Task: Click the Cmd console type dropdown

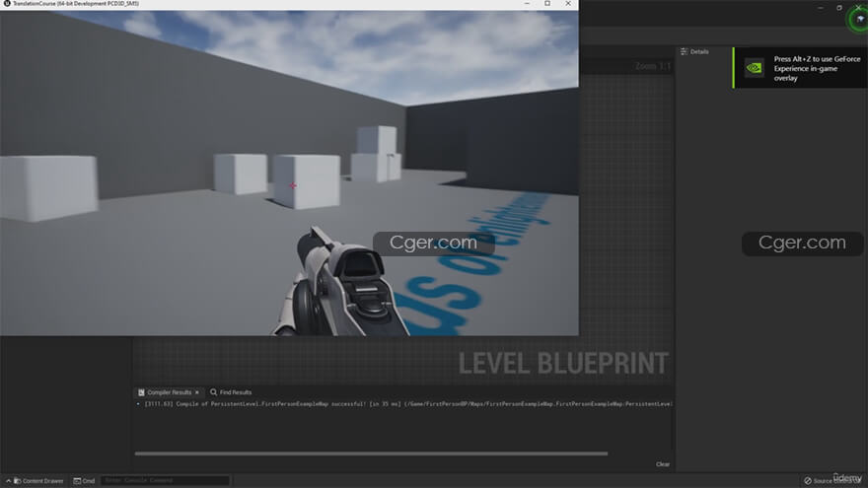Action: click(84, 480)
